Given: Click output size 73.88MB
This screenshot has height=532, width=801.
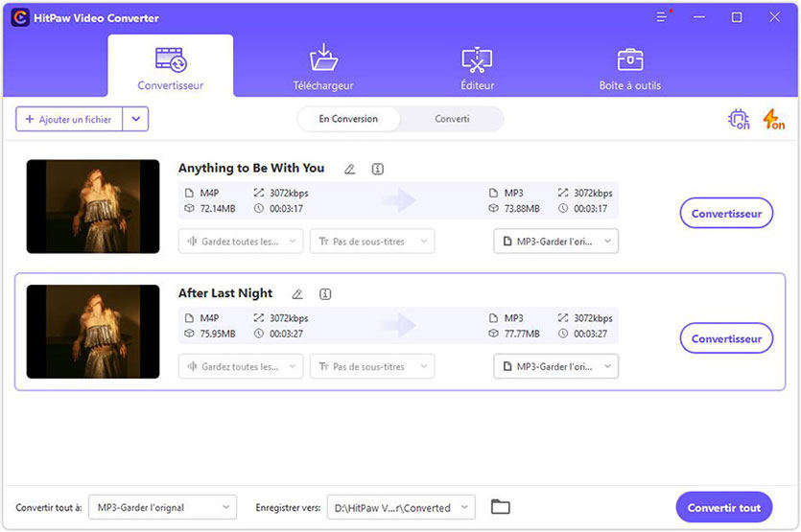Looking at the screenshot, I should point(522,209).
